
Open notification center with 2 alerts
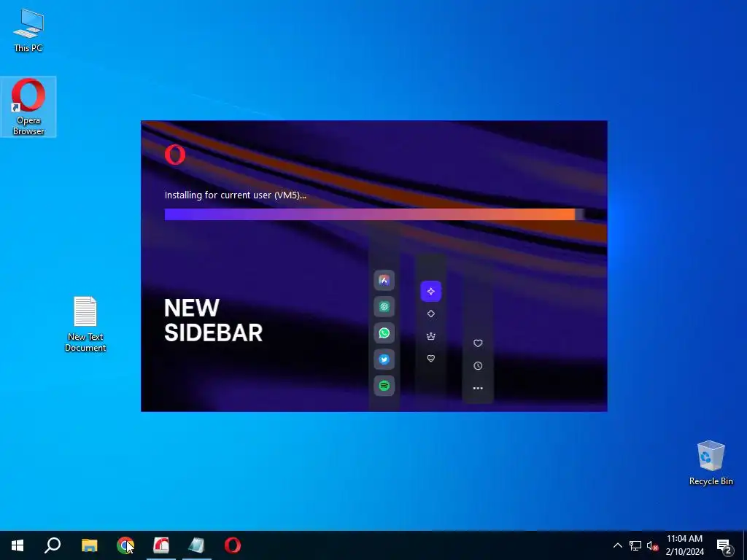724,546
